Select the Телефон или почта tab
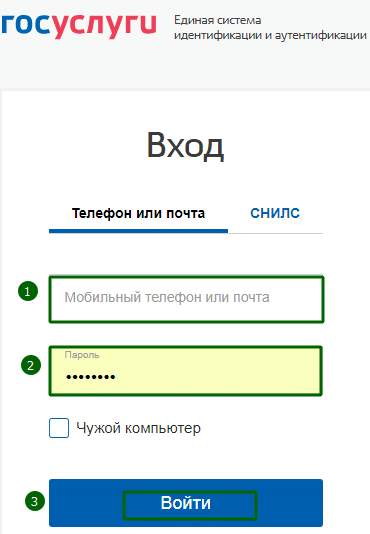 (138, 214)
